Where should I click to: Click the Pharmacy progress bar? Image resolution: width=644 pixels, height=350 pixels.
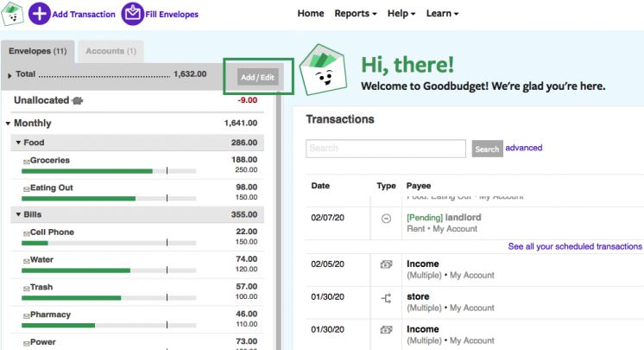[x=109, y=325]
